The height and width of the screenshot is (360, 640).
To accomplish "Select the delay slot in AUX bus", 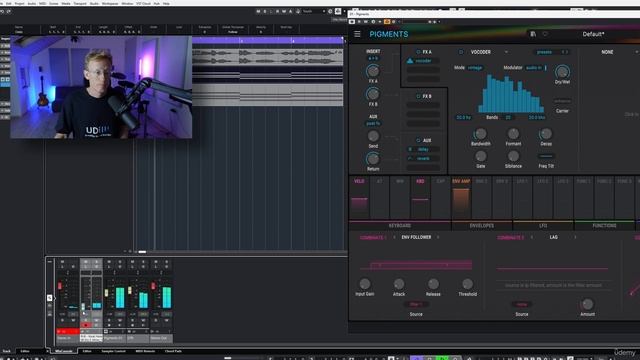I will (x=423, y=149).
